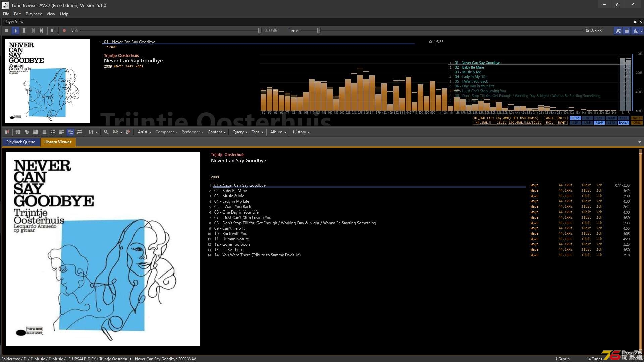The width and height of the screenshot is (644, 362).
Task: Open the Composer dropdown
Action: pos(166,132)
